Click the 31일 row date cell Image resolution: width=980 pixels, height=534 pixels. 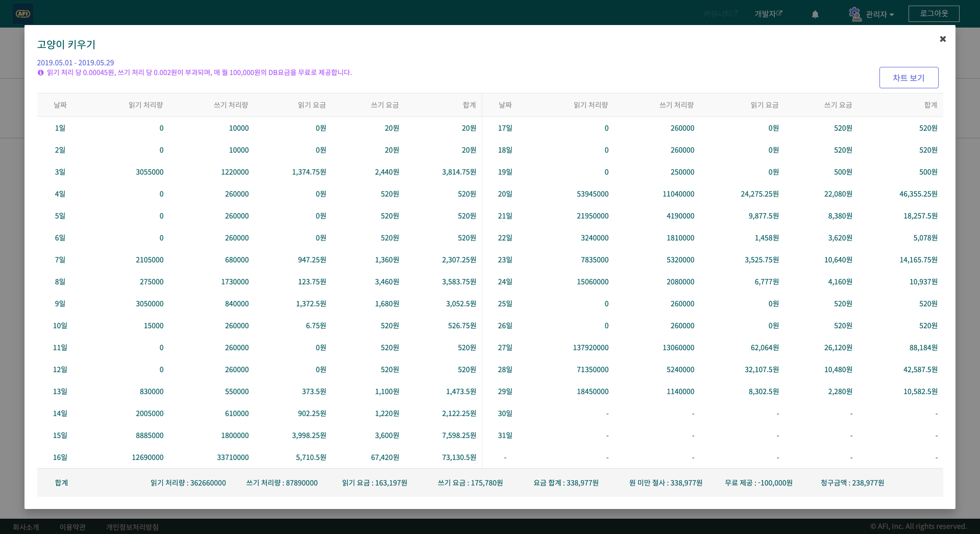tap(505, 435)
